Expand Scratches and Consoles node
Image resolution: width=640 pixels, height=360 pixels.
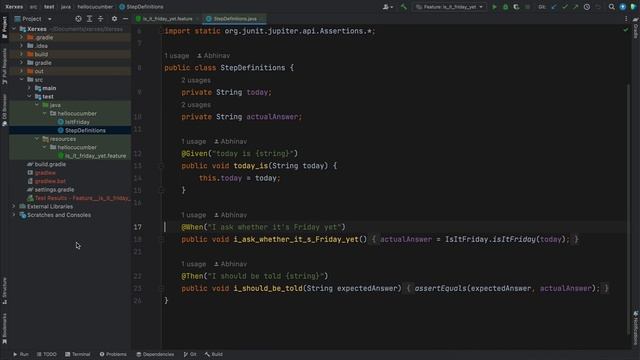(14, 215)
